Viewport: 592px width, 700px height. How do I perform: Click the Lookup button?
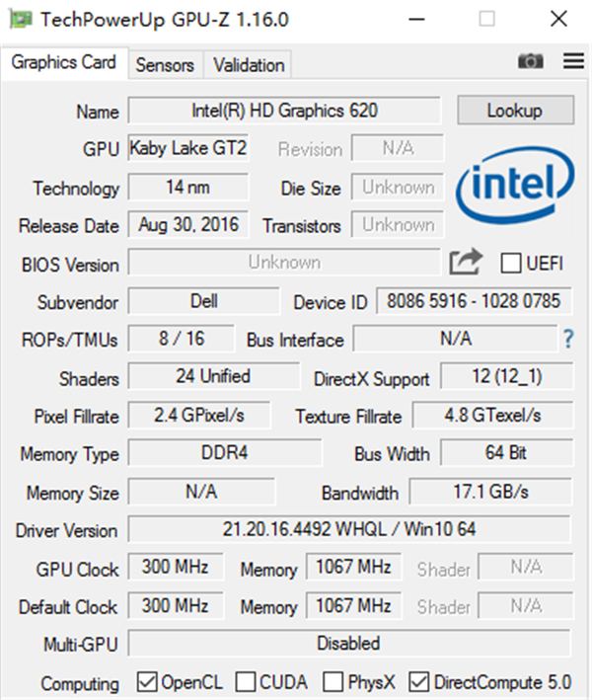[515, 111]
